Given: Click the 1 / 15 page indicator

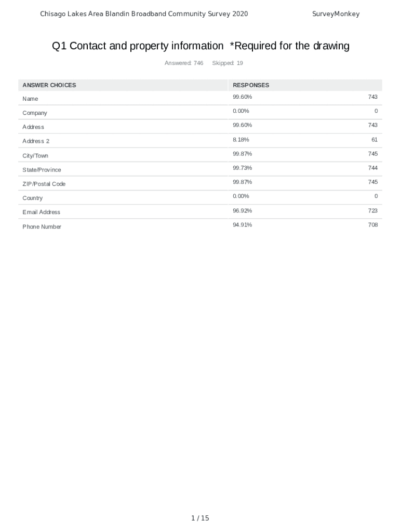Looking at the screenshot, I should 200,518.
